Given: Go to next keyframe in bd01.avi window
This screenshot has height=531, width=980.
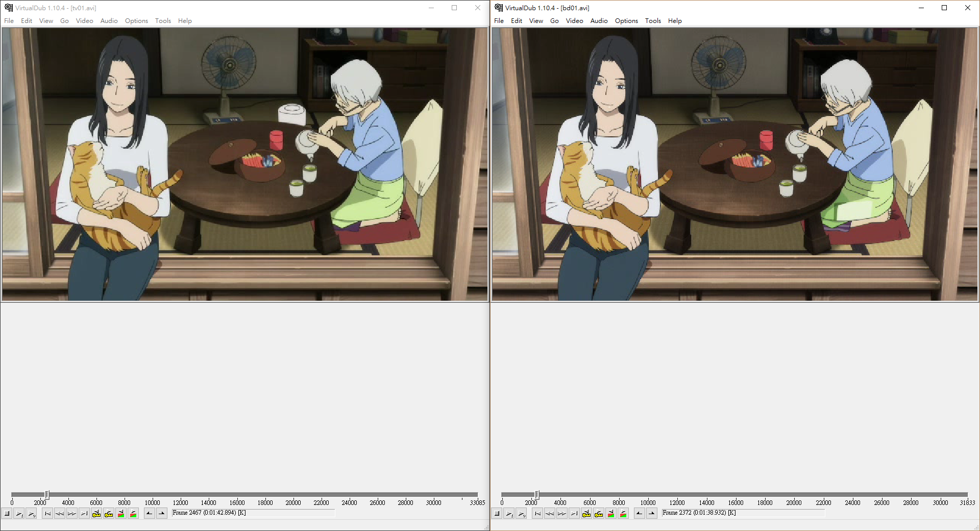Looking at the screenshot, I should 599,514.
